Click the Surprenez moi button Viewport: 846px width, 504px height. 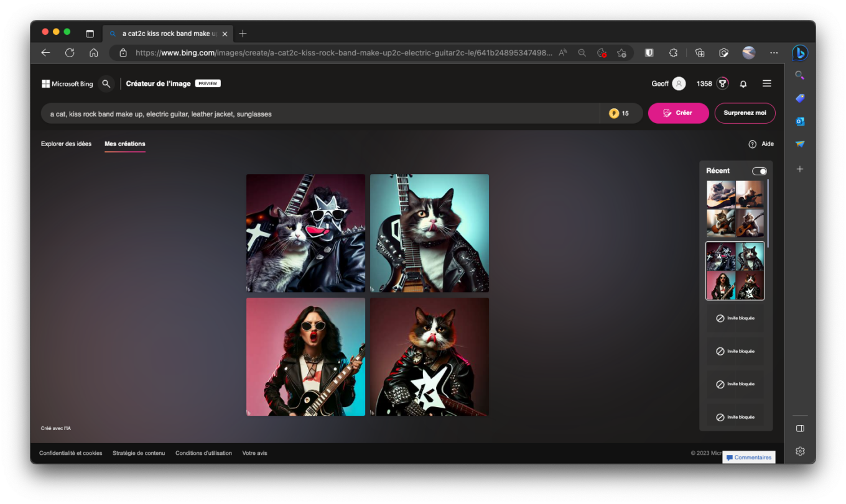pos(745,113)
